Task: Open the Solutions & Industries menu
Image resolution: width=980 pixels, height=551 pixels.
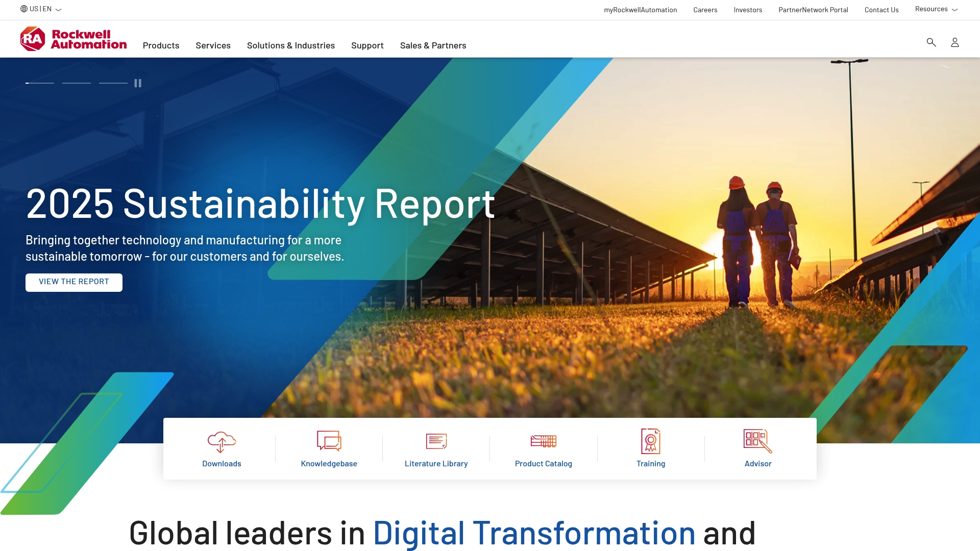Action: (x=290, y=45)
